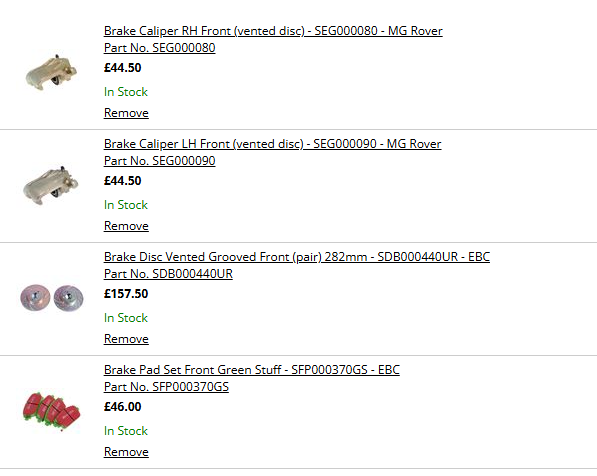Open the Brake Disc Vented Grooved pair image
This screenshot has width=597, height=476.
coord(51,297)
